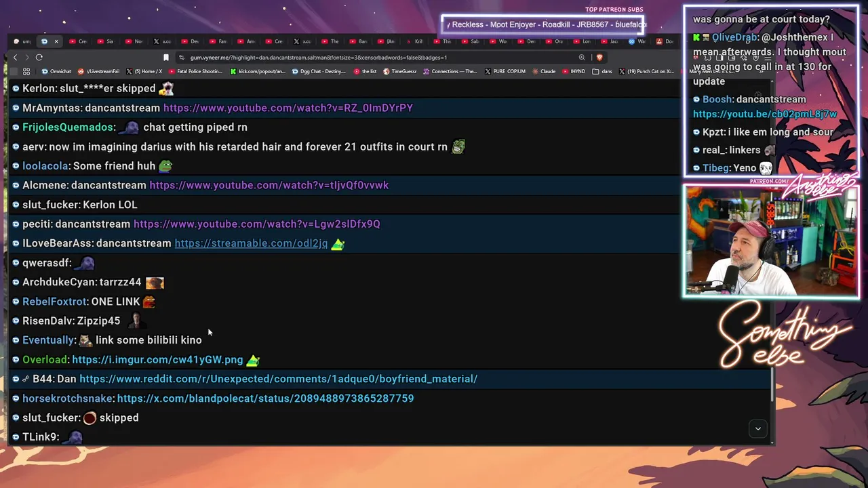The width and height of the screenshot is (868, 488).
Task: Click username Overload in chat
Action: (x=45, y=360)
